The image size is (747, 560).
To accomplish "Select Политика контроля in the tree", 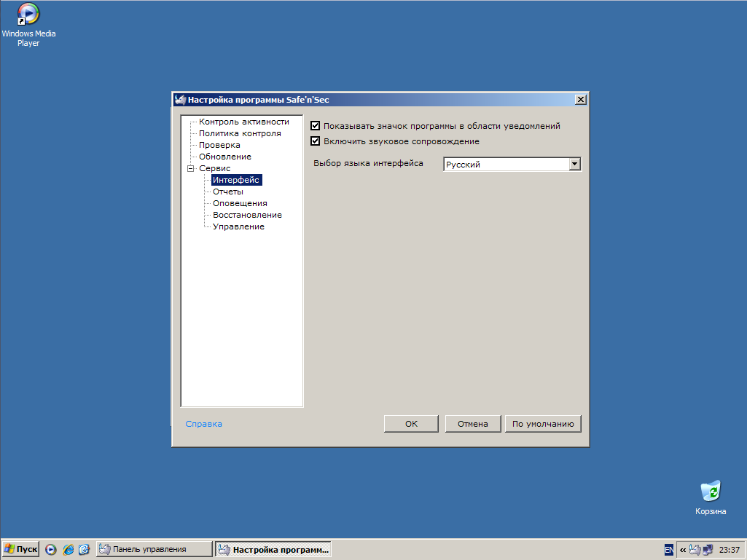I will click(240, 133).
